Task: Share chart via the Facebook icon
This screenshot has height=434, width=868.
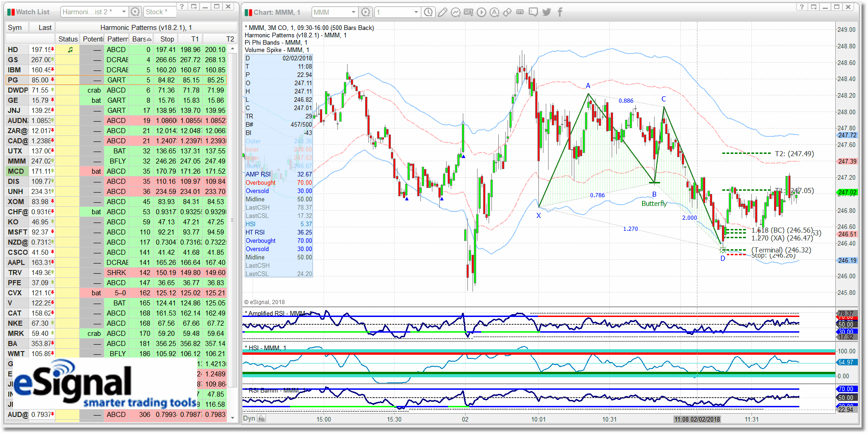Action: [559, 12]
